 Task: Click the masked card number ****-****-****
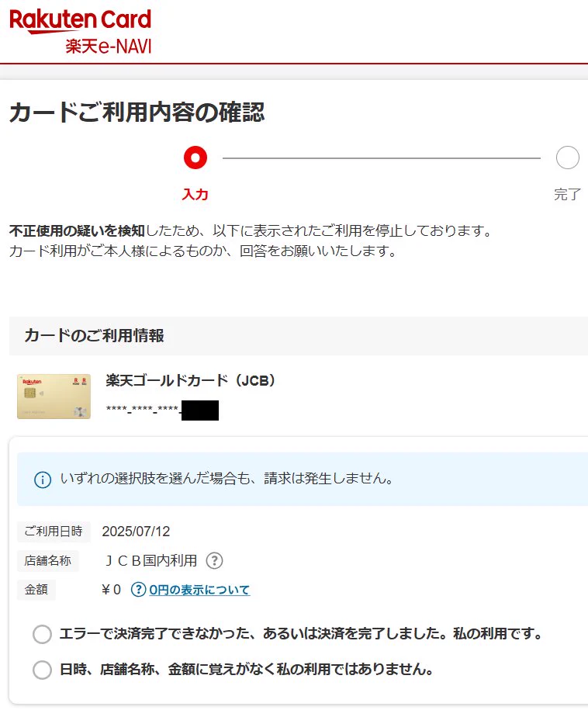143,409
